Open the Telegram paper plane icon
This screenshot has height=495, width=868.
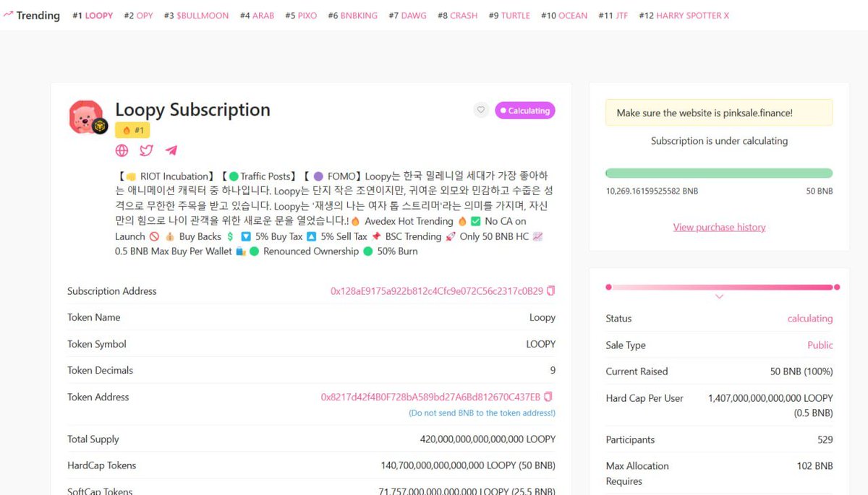pos(171,150)
